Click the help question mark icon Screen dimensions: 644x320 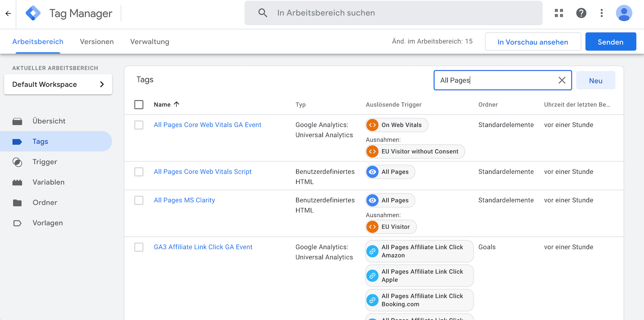[x=581, y=13]
